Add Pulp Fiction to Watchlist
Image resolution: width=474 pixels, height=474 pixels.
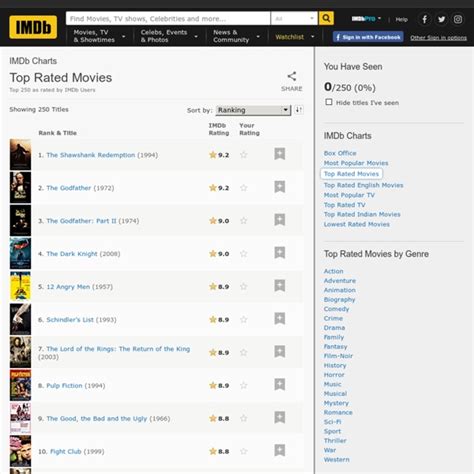[x=280, y=384]
